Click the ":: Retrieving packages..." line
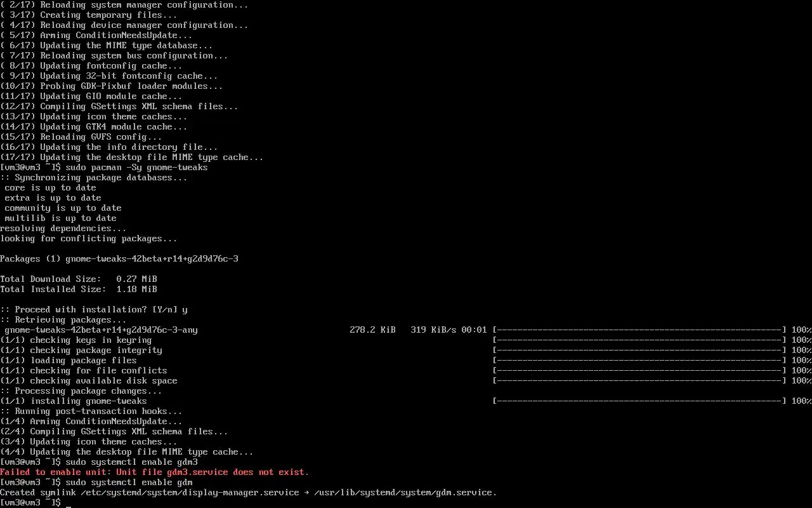The height and width of the screenshot is (508, 812). click(x=63, y=319)
